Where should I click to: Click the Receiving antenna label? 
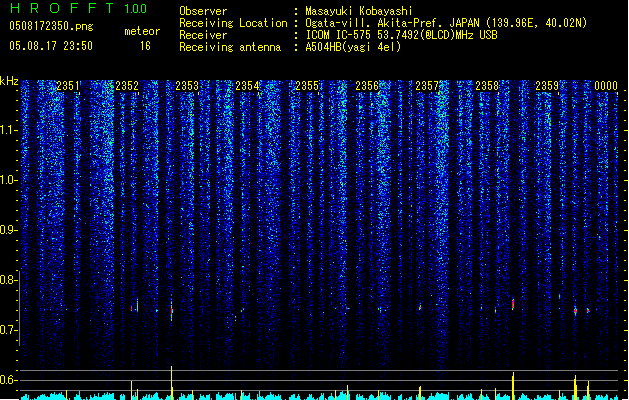[230, 47]
